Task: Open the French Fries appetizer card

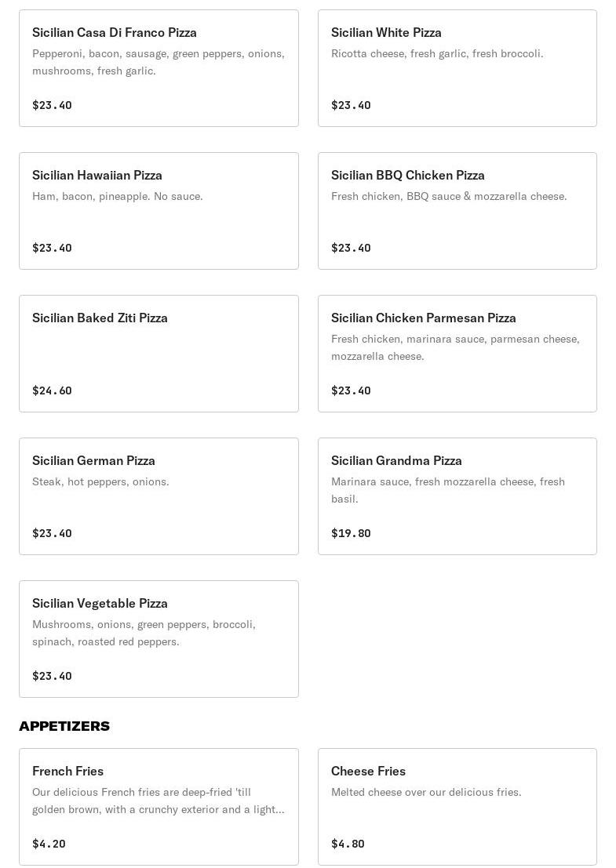Action: click(159, 807)
